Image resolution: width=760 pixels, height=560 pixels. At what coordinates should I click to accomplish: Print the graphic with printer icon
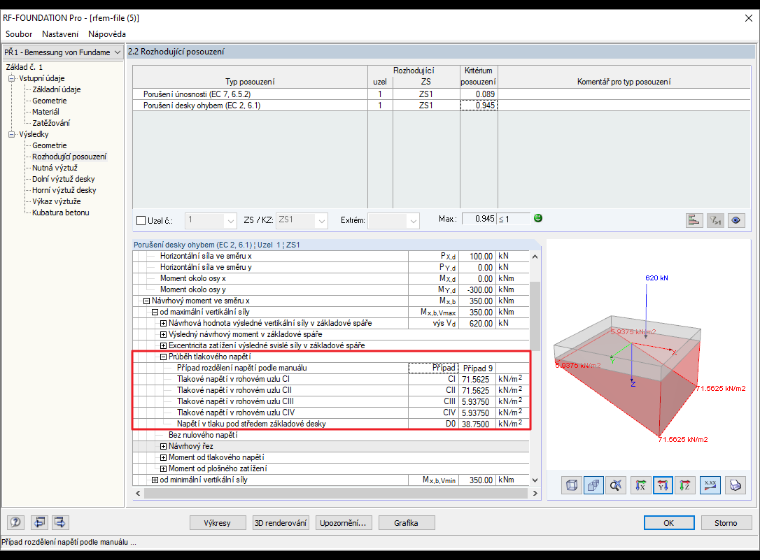click(735, 485)
